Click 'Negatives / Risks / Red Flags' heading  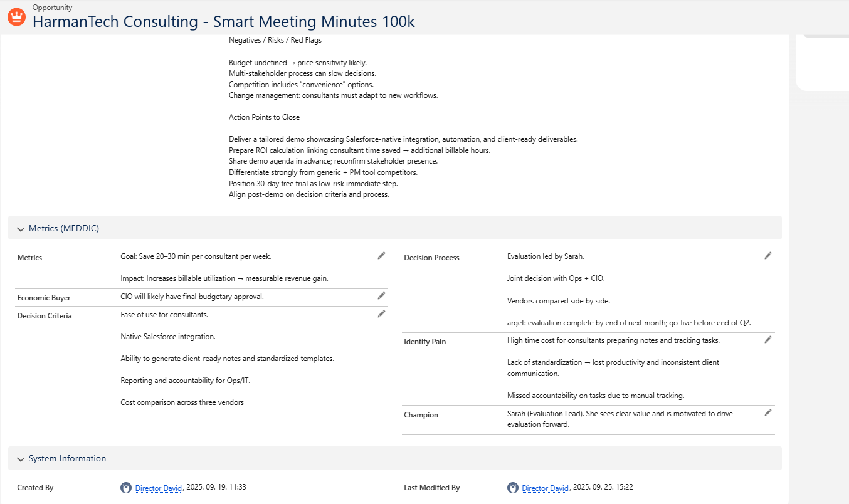pos(275,40)
